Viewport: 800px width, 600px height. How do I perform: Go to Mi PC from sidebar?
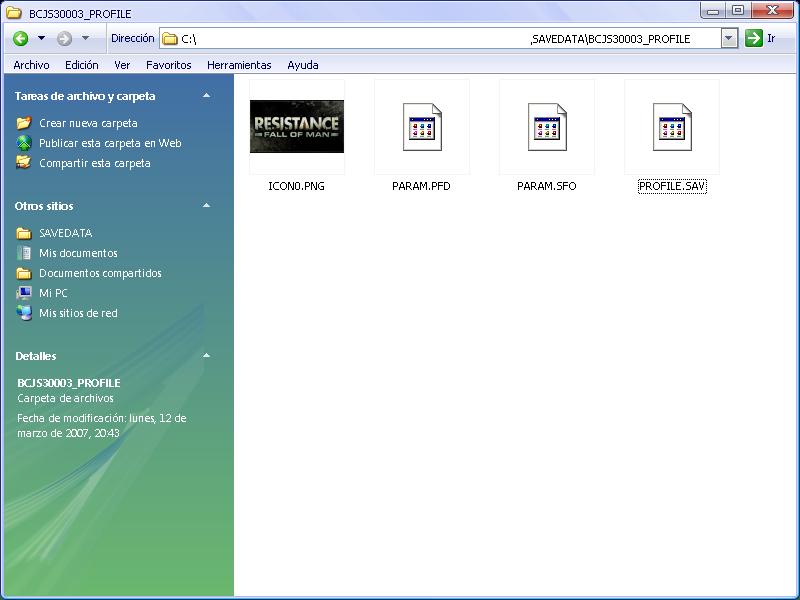click(x=53, y=293)
